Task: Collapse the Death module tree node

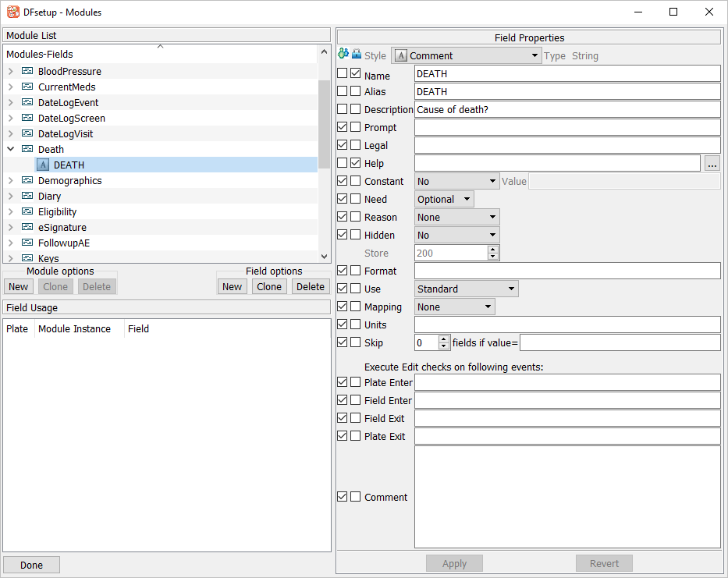Action: (11, 149)
